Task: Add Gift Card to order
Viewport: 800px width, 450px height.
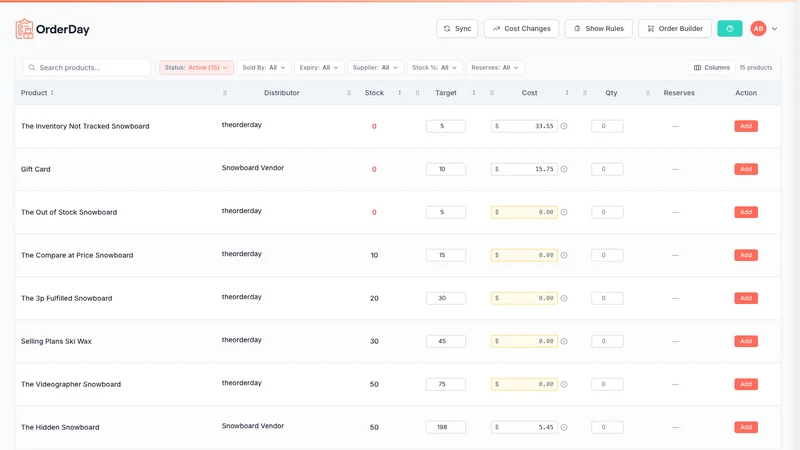Action: [x=746, y=169]
